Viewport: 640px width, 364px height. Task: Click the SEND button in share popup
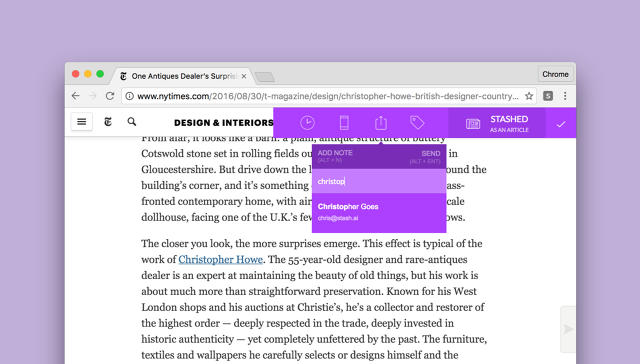pos(431,153)
